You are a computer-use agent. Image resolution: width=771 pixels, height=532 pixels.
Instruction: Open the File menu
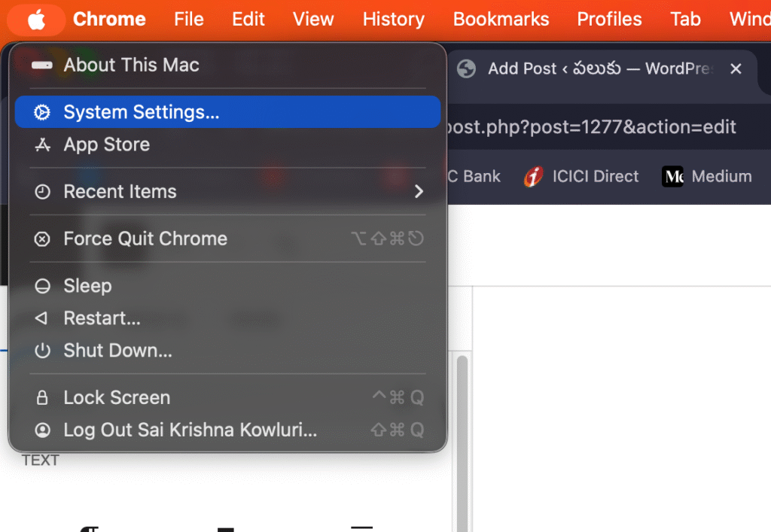click(x=189, y=20)
